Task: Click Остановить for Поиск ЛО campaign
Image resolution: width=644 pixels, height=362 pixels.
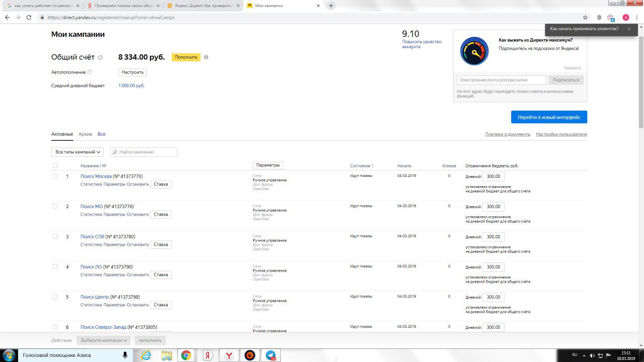Action: click(138, 275)
